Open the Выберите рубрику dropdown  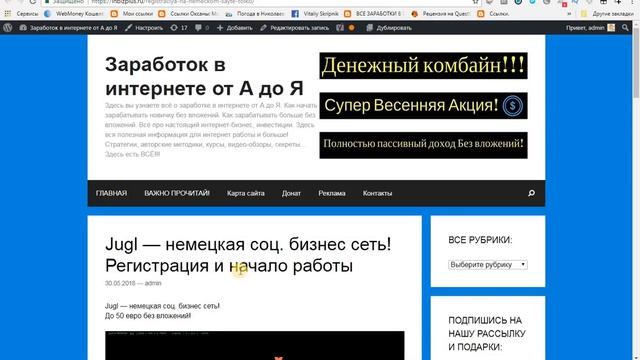(488, 264)
